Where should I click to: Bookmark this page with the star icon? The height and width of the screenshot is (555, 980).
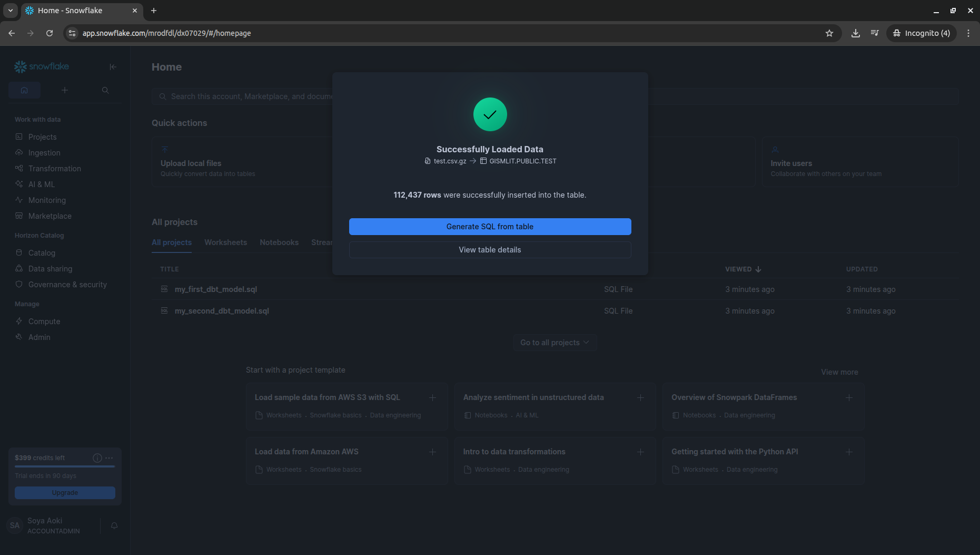pyautogui.click(x=829, y=33)
